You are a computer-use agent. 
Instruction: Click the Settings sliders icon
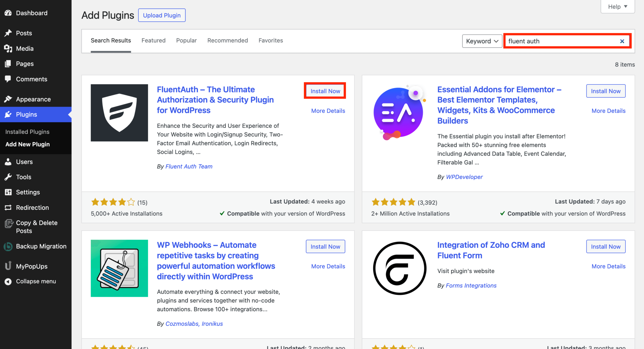(8, 192)
